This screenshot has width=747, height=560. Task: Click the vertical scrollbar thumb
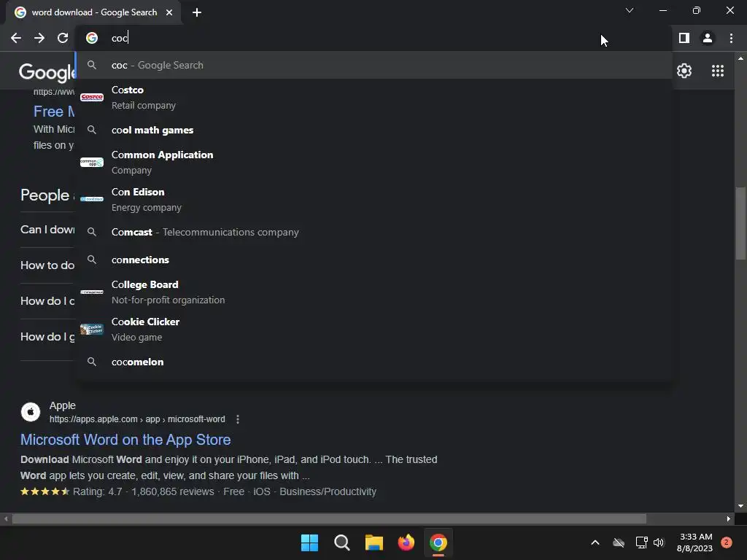[x=740, y=223]
